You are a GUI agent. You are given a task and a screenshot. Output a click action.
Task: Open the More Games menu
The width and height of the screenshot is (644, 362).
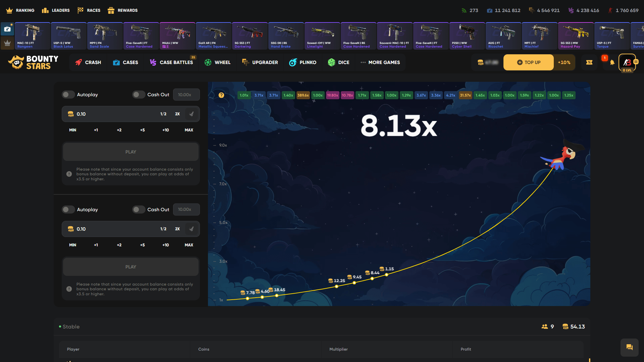pyautogui.click(x=380, y=62)
